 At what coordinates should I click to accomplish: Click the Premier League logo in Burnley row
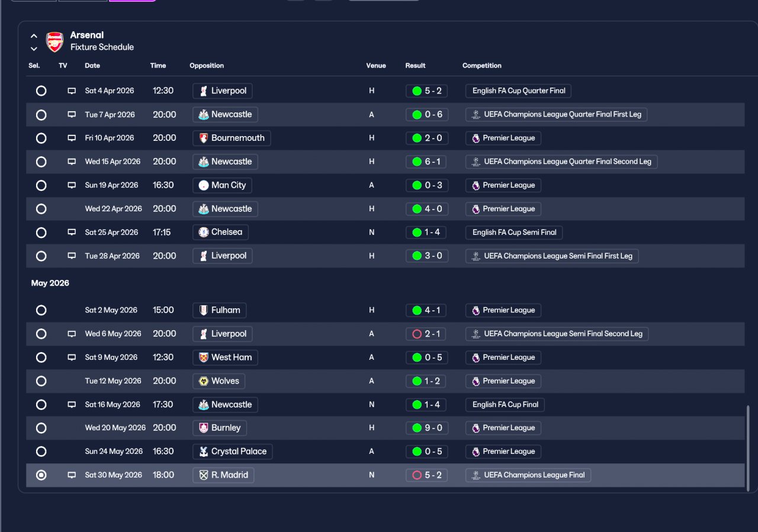coord(476,428)
